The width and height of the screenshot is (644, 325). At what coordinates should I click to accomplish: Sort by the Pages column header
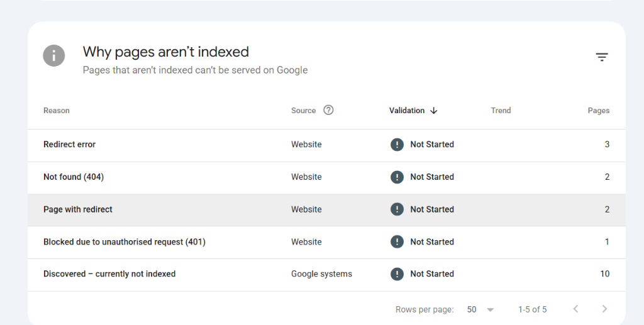599,111
